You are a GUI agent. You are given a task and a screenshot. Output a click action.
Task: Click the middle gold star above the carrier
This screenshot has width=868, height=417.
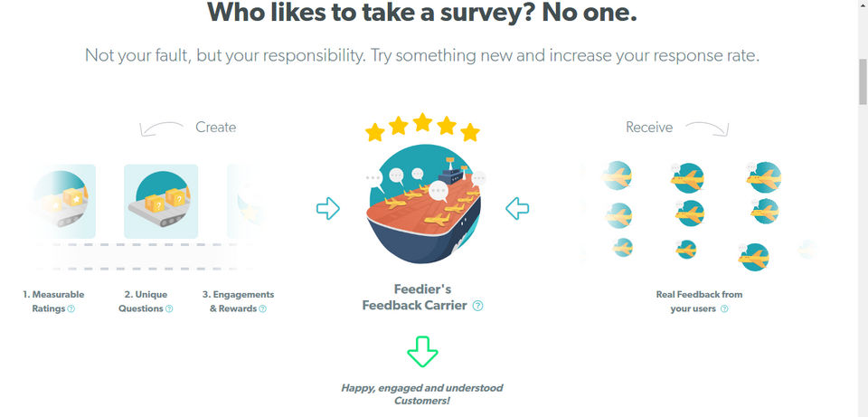pyautogui.click(x=422, y=122)
